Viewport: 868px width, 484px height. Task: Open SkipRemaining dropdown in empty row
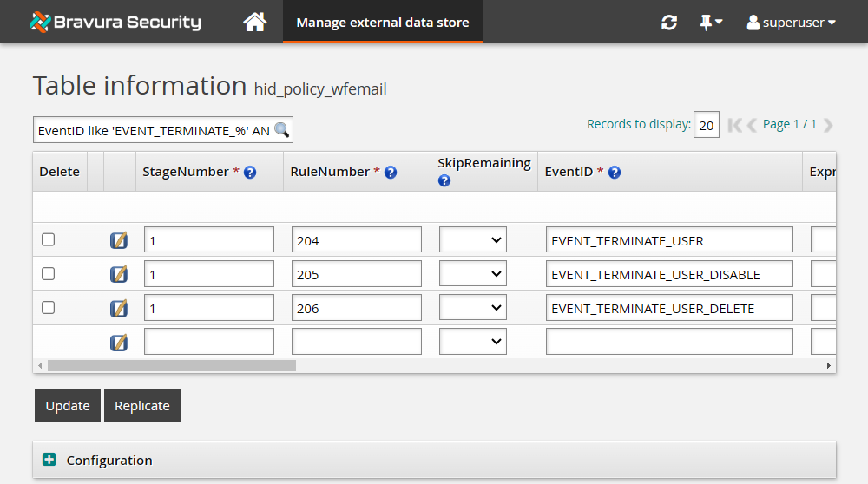click(x=473, y=341)
